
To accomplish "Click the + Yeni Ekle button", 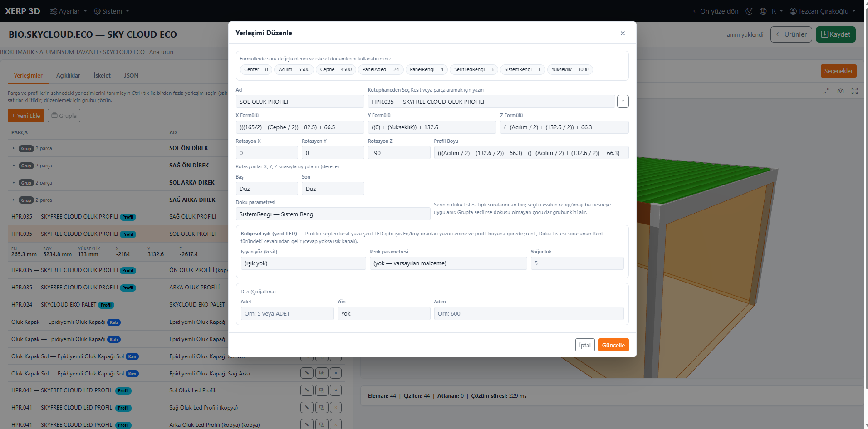I will coord(26,116).
